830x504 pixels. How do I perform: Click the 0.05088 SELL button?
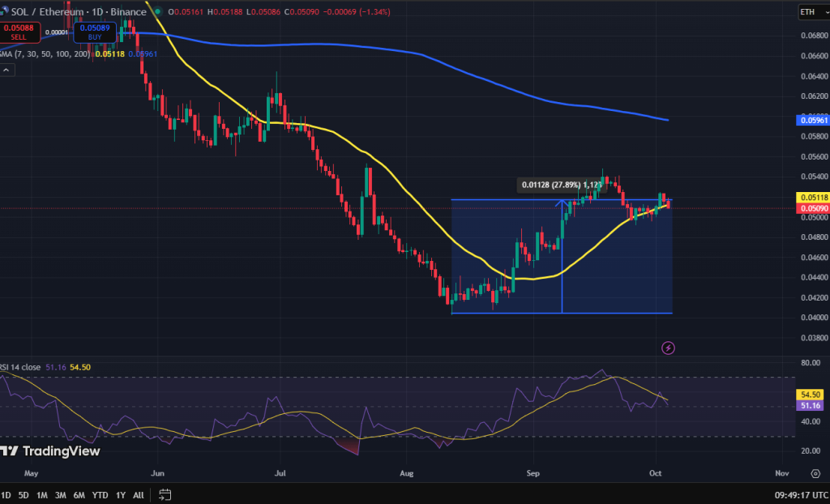point(19,32)
